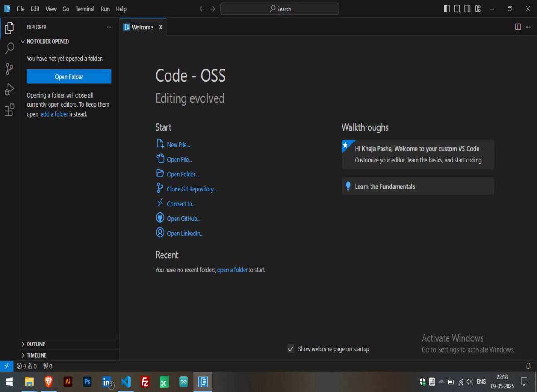Collapse the No Folder Opened section

(x=48, y=41)
